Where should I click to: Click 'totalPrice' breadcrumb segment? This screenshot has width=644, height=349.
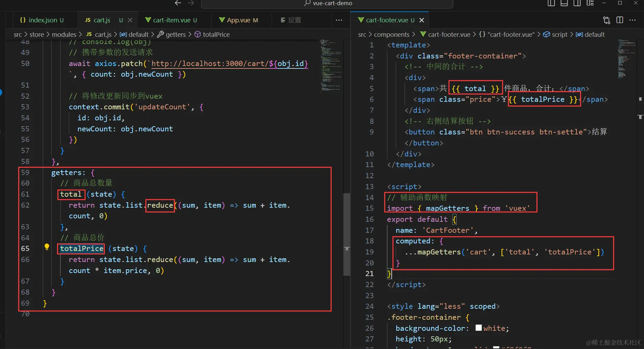click(216, 34)
